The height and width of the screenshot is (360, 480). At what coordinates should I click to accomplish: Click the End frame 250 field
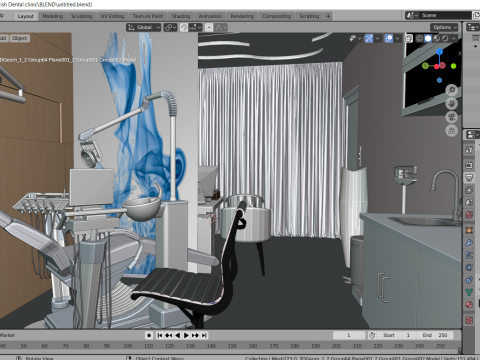point(435,335)
